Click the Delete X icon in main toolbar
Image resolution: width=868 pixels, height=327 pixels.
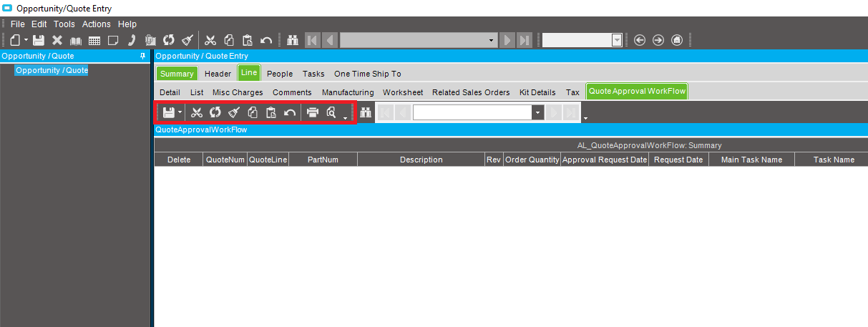[x=57, y=40]
